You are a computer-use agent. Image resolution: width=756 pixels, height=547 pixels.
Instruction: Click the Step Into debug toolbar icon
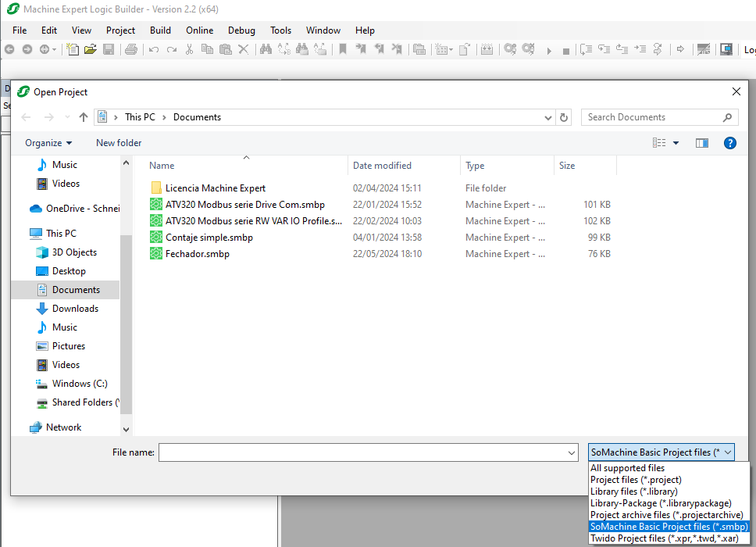pyautogui.click(x=604, y=49)
